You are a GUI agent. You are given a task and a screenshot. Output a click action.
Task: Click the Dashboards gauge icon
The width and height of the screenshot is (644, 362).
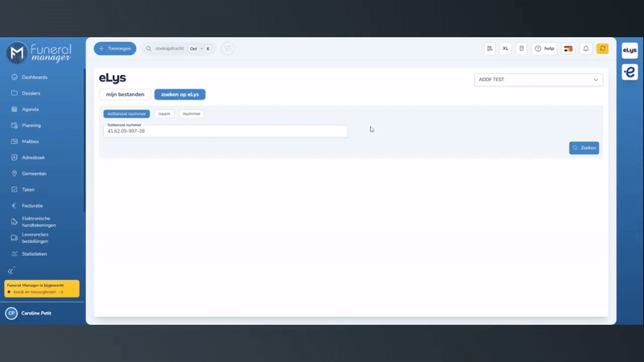pyautogui.click(x=14, y=77)
